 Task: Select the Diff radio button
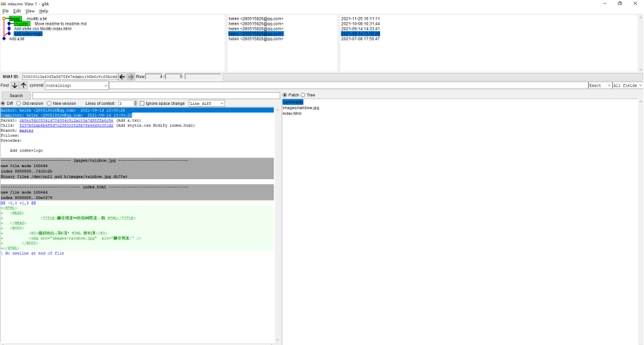tap(3, 103)
